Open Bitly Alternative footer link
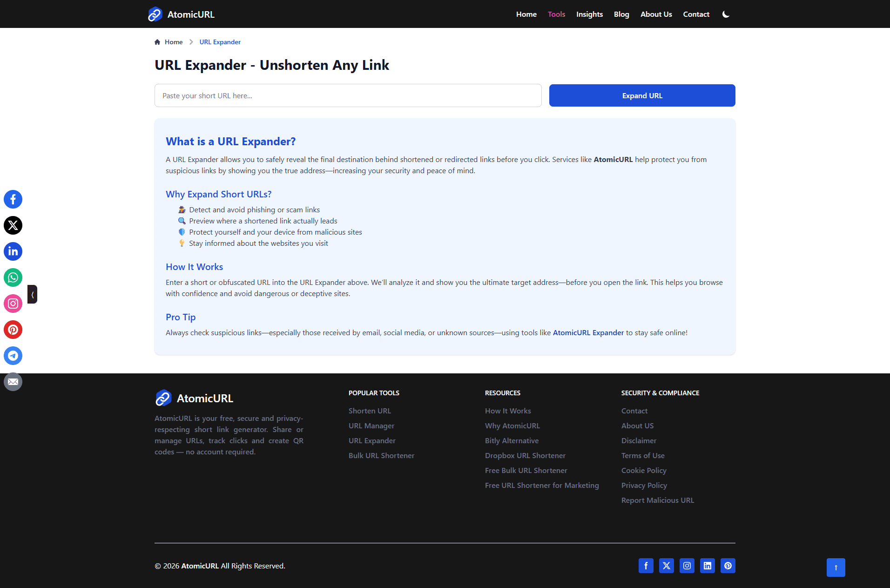The width and height of the screenshot is (890, 588). click(512, 440)
